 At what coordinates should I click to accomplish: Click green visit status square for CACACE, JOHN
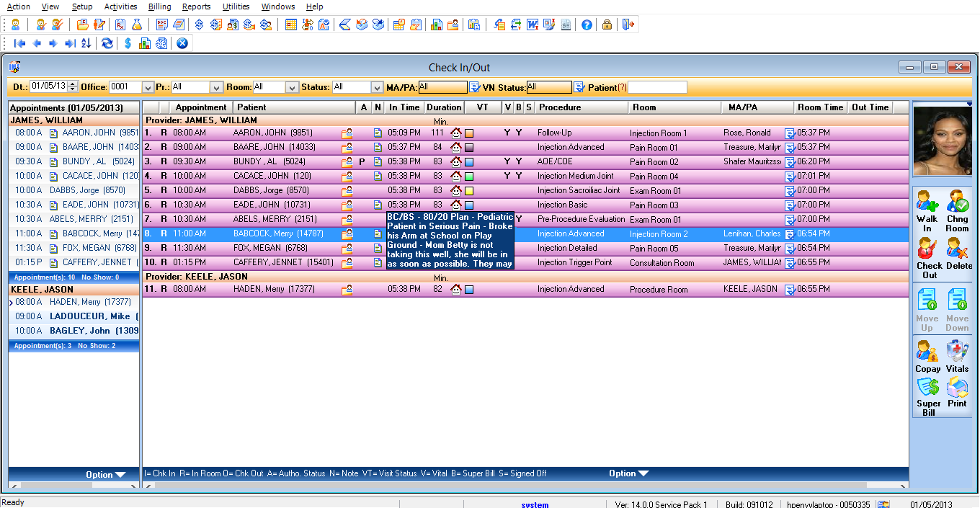pyautogui.click(x=469, y=177)
